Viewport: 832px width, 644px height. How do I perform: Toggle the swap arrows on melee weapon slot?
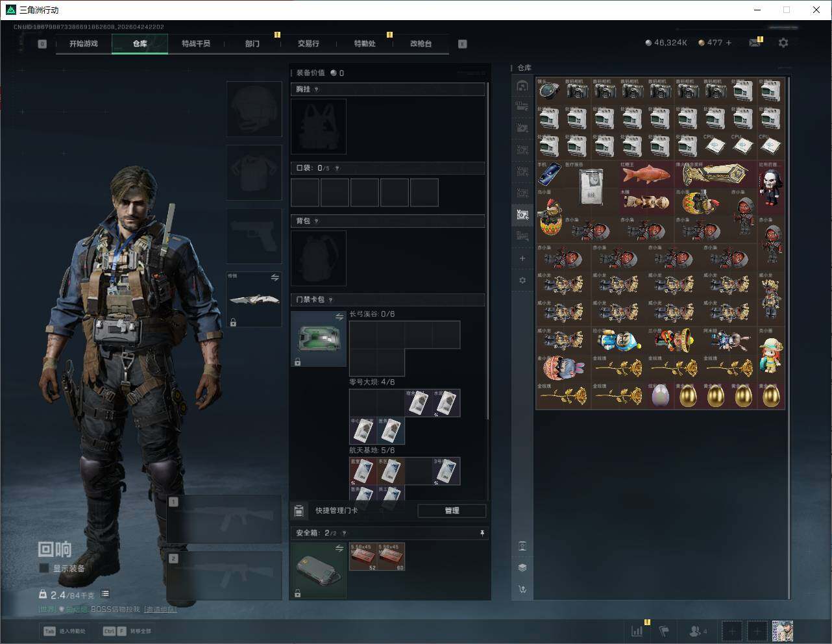[x=275, y=278]
